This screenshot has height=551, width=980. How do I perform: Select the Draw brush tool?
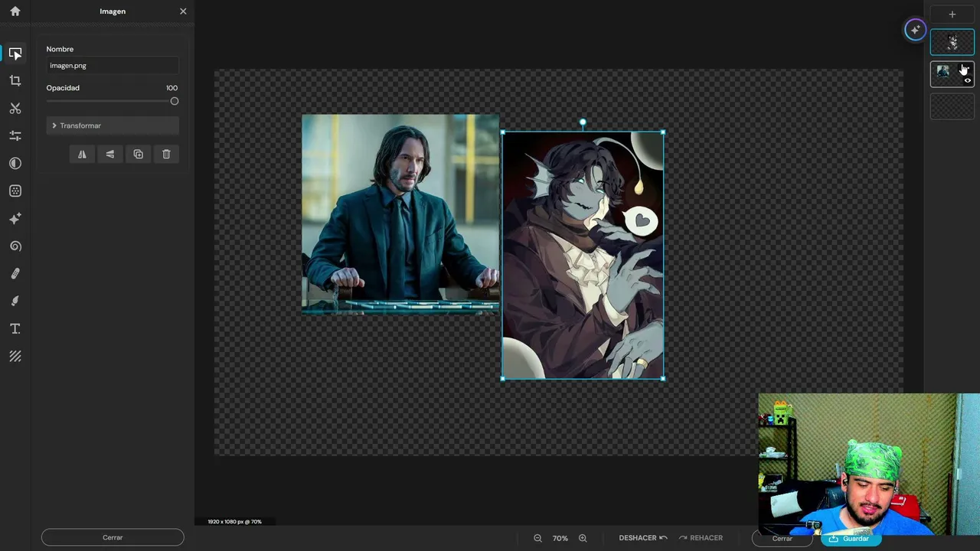click(x=15, y=301)
